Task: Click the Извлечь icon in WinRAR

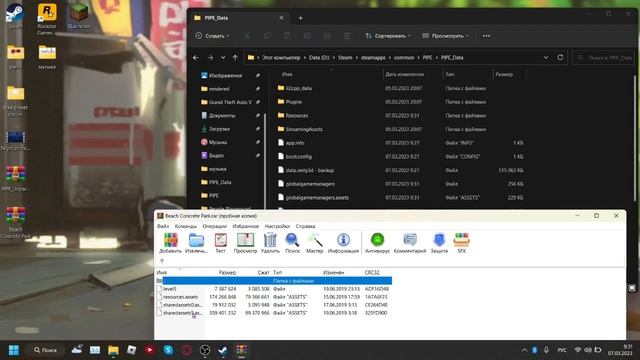Action: point(196,243)
